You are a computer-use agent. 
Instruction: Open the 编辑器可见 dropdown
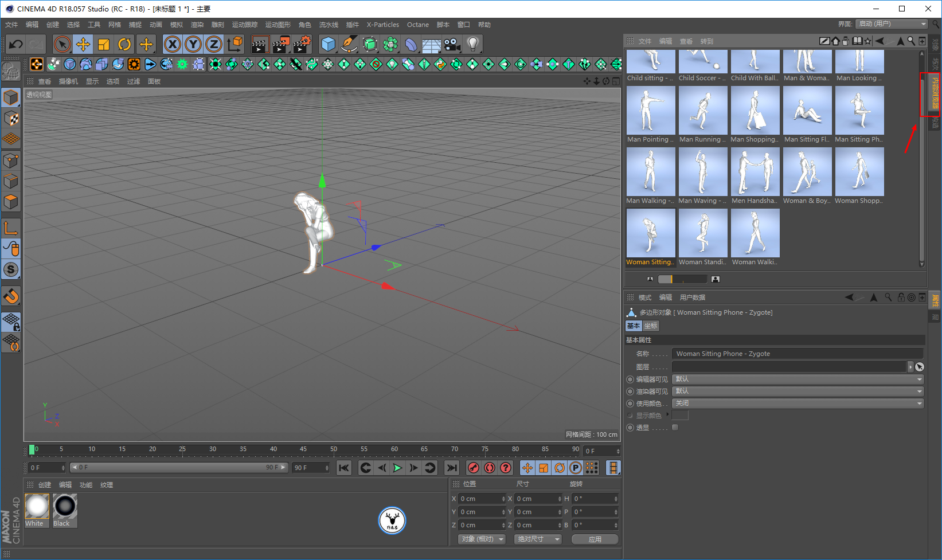pos(798,379)
